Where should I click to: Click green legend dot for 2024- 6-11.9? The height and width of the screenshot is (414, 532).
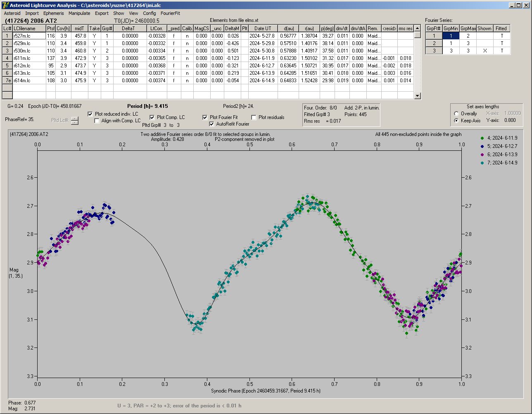482,138
